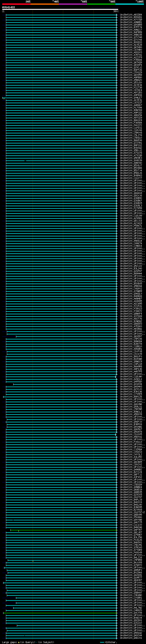
Task: Click the purple ~60% identity legend segment
Action: point(73,4)
